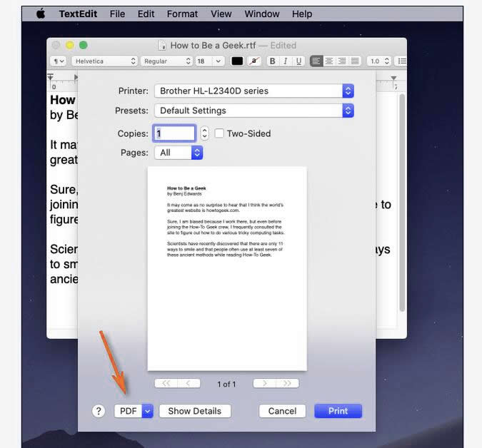This screenshot has height=448, width=482.
Task: Open the Regular typeface dropdown
Action: coord(167,61)
